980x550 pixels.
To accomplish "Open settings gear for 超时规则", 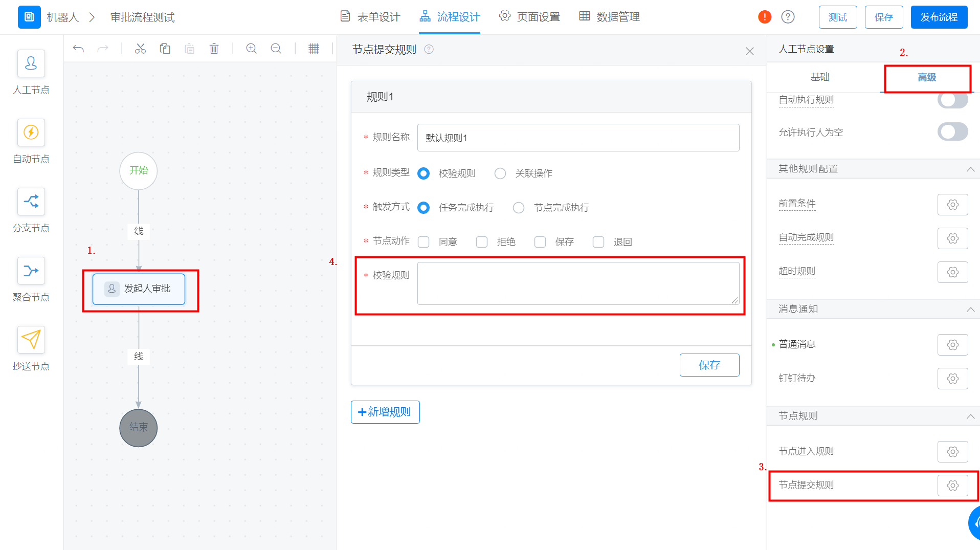I will point(952,272).
